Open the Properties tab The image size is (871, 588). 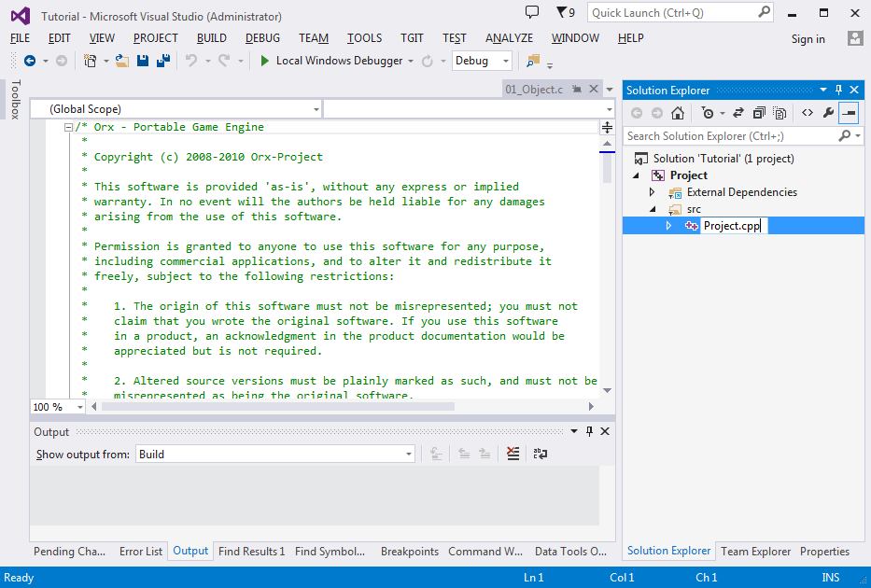[x=825, y=552]
